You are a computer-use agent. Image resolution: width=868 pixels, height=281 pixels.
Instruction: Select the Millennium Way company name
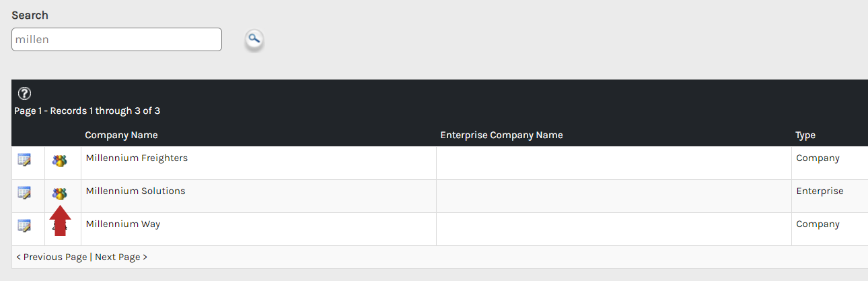(x=122, y=224)
